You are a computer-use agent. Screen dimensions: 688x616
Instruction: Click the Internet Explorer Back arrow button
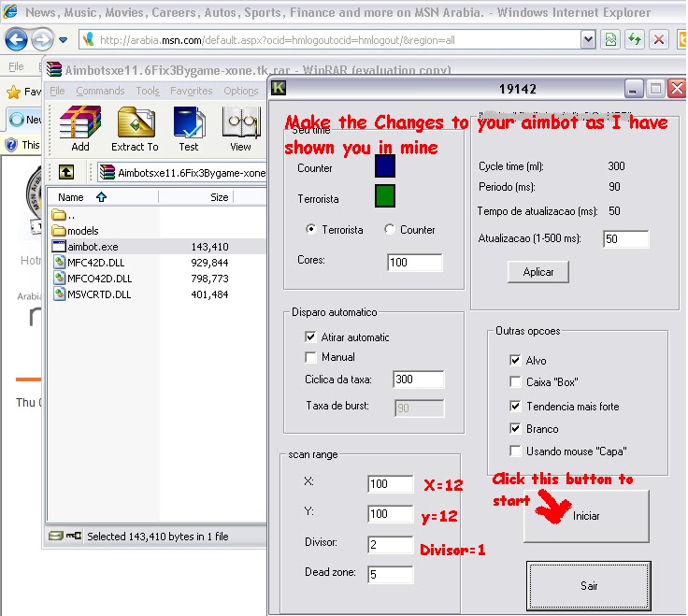click(16, 40)
